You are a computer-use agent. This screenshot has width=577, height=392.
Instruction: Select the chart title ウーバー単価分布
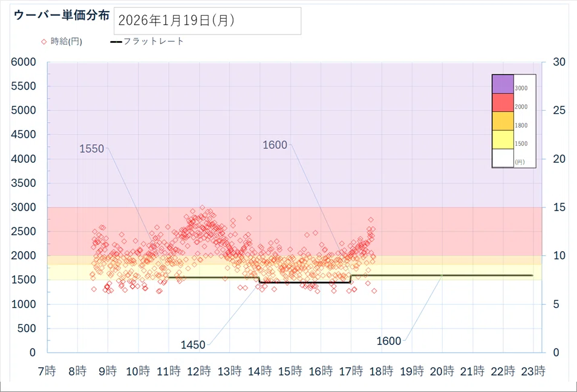click(x=62, y=16)
